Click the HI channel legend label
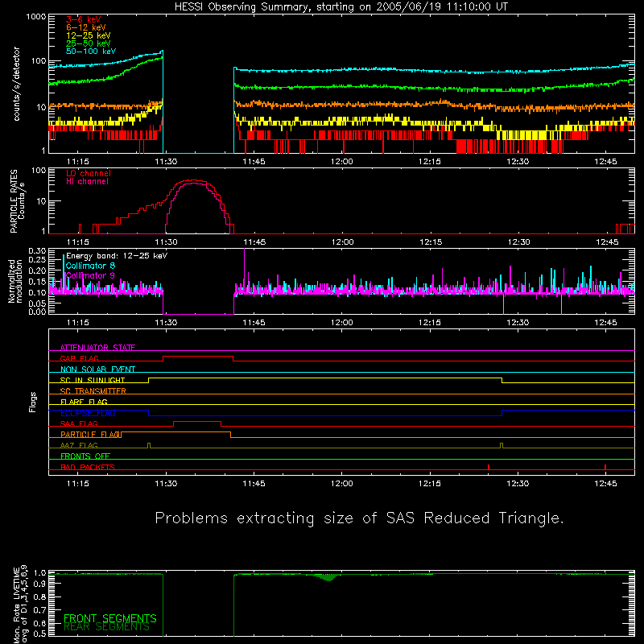Screen dimensions: 644x644 tap(88, 182)
